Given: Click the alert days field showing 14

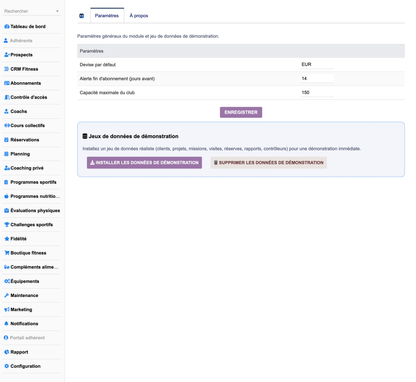Looking at the screenshot, I should [317, 79].
